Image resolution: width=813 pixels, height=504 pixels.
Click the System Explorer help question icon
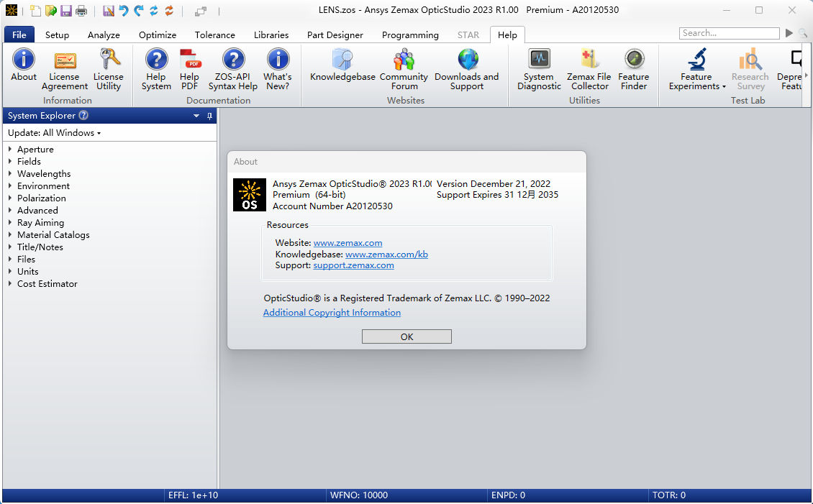click(x=83, y=116)
